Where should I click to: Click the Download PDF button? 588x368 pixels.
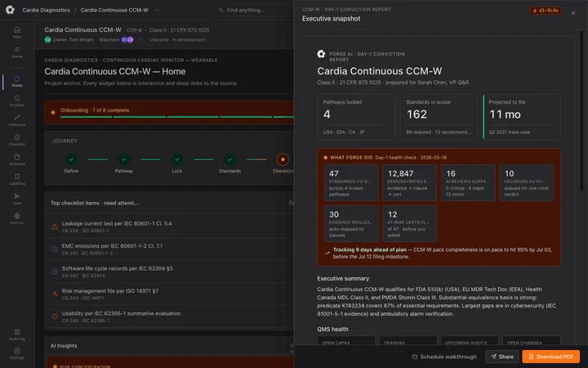tap(551, 357)
